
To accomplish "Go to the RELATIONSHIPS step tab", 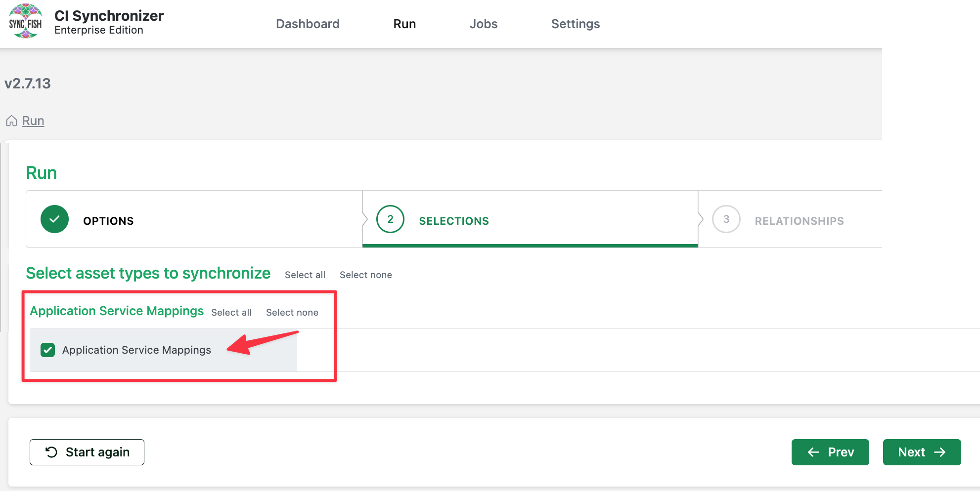I will [790, 219].
